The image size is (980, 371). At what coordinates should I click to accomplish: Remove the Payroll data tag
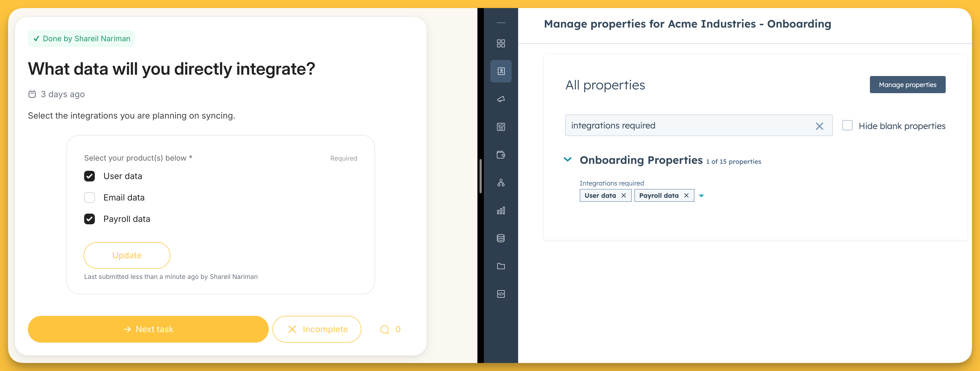pos(686,195)
